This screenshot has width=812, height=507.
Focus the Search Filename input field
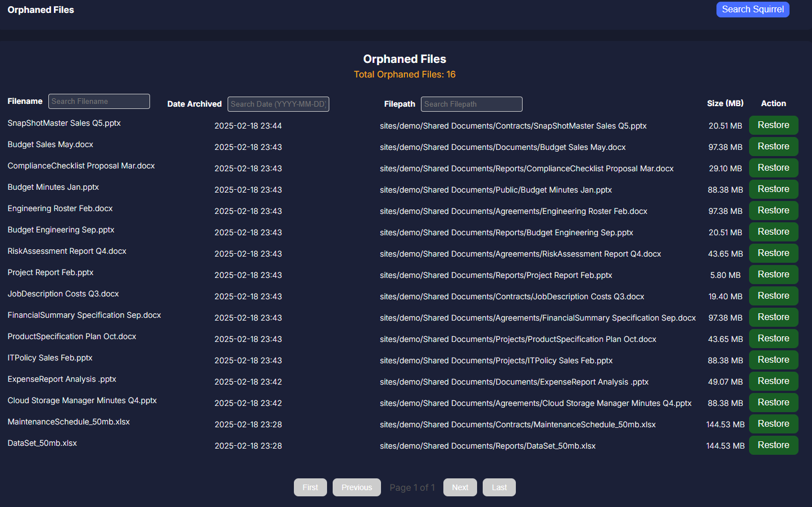[99, 101]
